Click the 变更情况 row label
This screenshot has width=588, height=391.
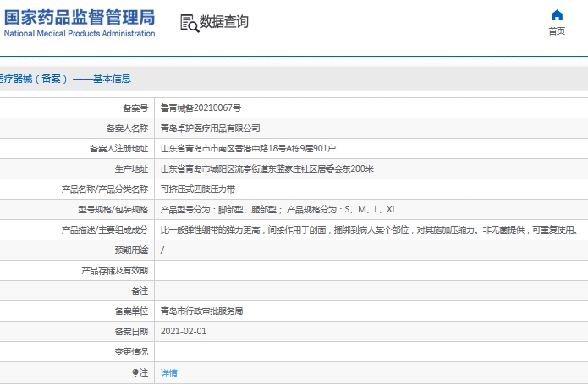[x=131, y=351]
